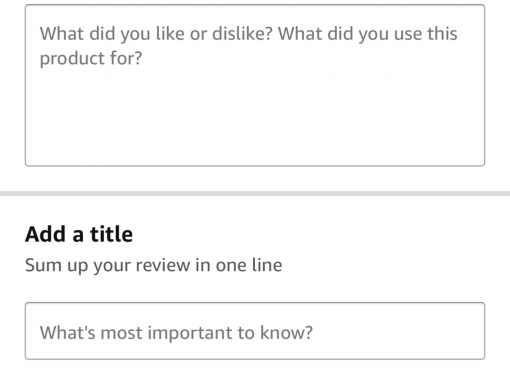Click the review body text area

(255, 85)
